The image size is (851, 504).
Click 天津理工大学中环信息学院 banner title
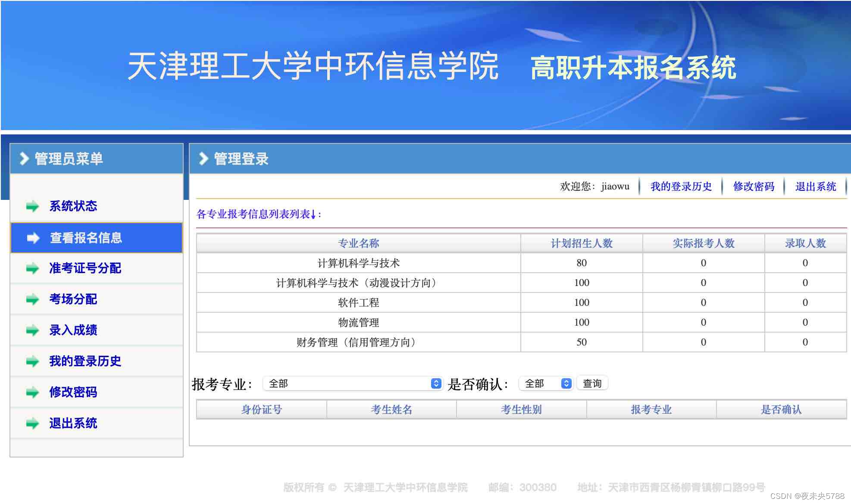313,66
